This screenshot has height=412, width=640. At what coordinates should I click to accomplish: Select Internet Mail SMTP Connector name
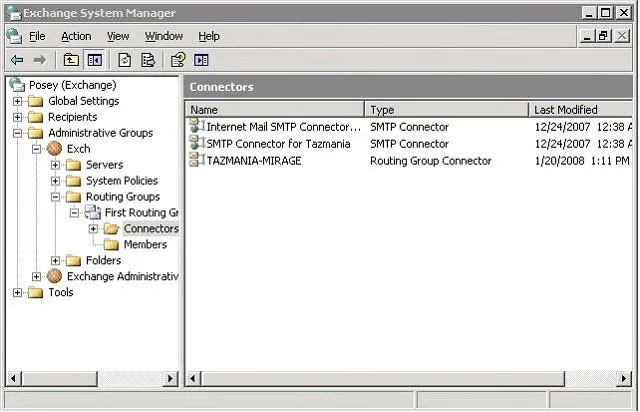coord(284,127)
